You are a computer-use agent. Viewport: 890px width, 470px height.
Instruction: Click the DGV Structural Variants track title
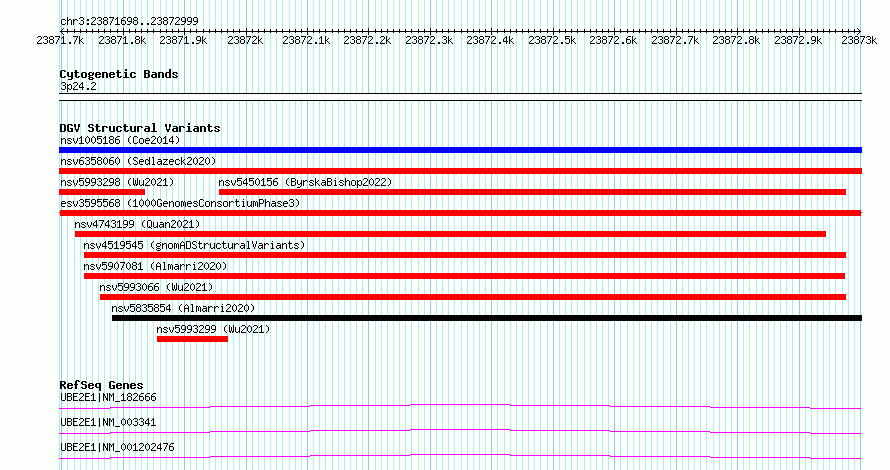(140, 128)
